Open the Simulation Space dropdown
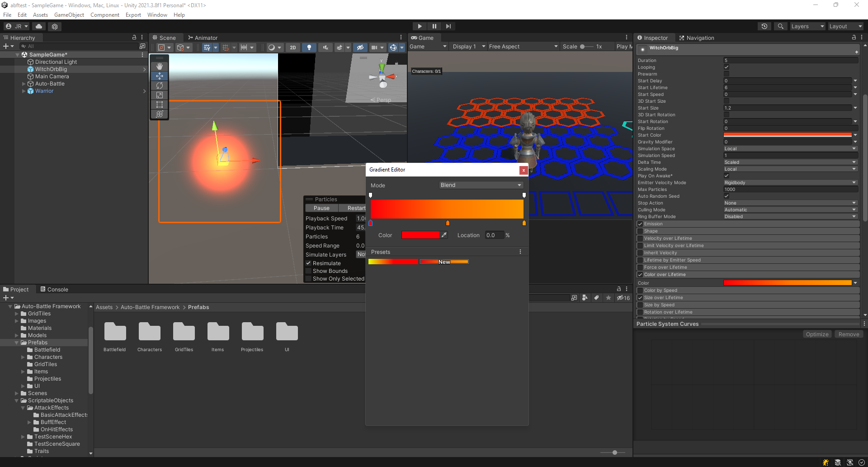The height and width of the screenshot is (467, 868). 790,148
